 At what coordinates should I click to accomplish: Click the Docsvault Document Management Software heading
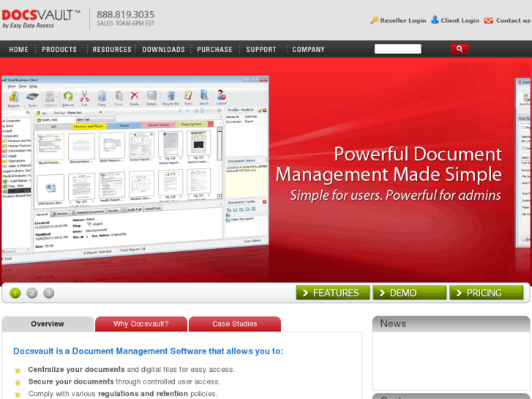coord(148,351)
